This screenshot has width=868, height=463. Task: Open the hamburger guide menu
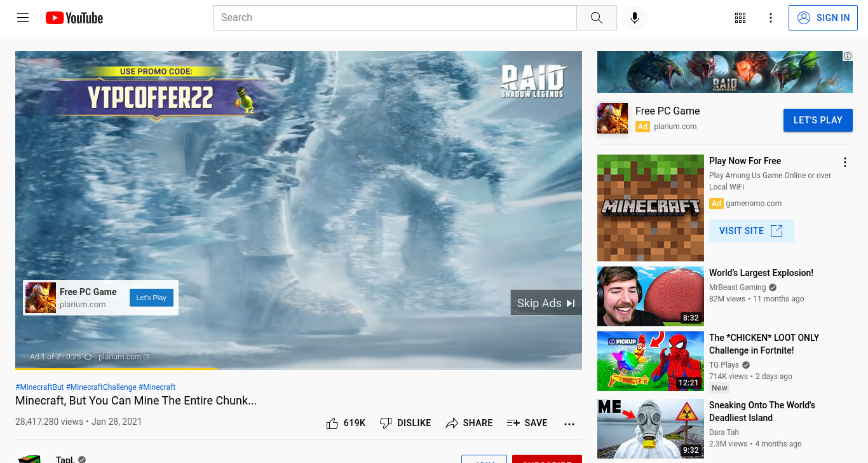tap(23, 18)
